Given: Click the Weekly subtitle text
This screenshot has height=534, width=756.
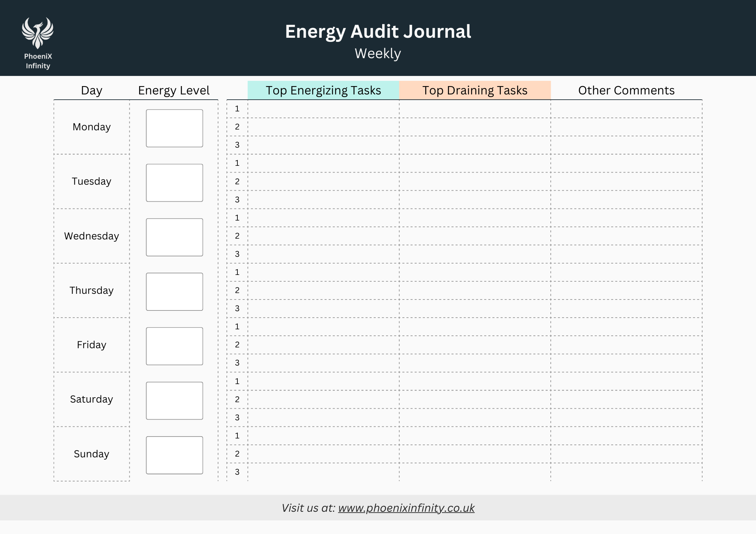Looking at the screenshot, I should 378,54.
